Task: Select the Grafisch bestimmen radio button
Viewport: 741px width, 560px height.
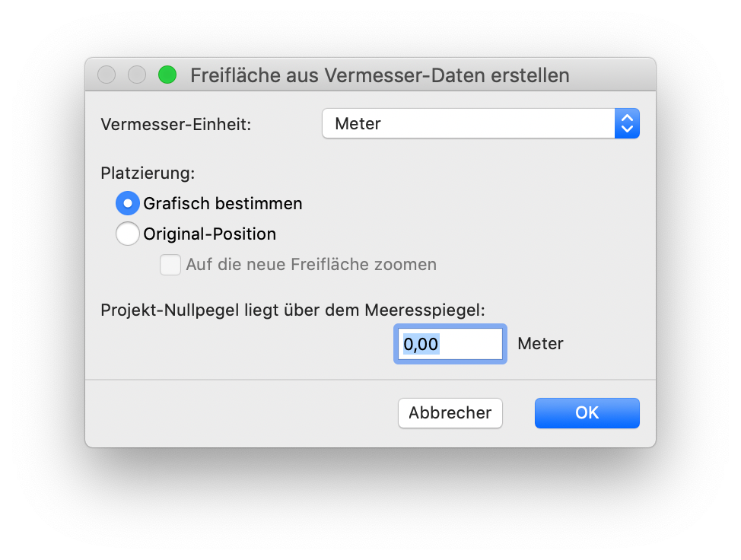Action: click(x=127, y=203)
